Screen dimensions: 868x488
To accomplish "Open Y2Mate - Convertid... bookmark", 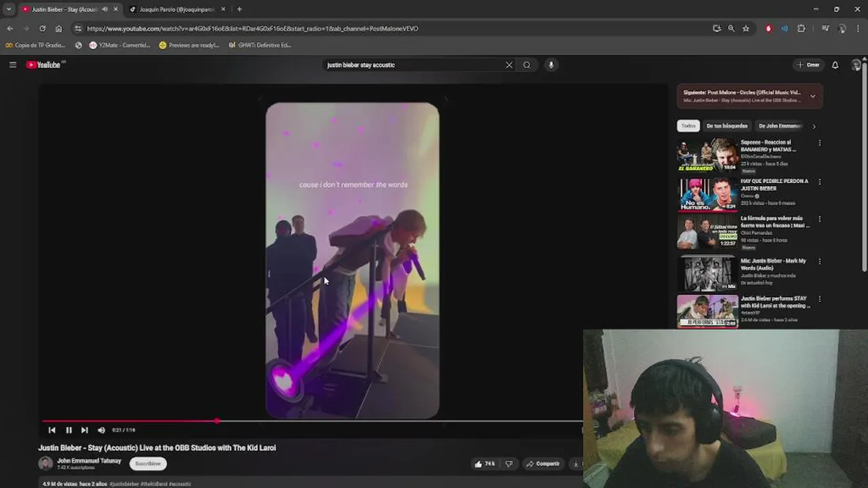I will 120,45.
